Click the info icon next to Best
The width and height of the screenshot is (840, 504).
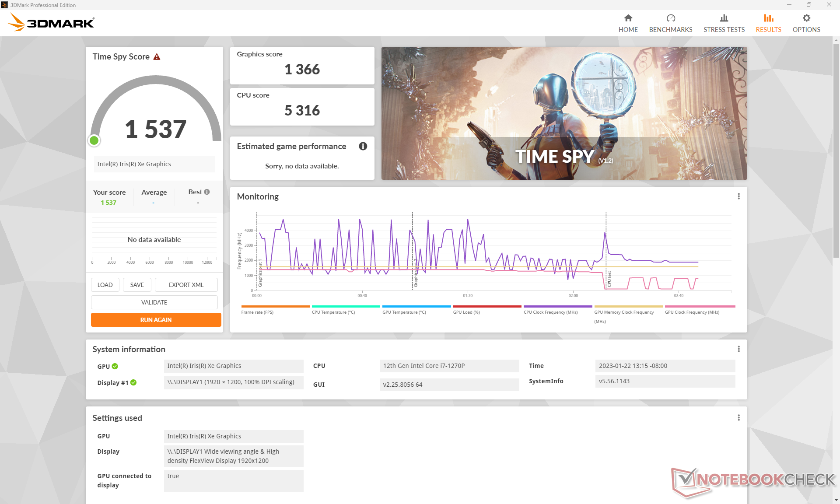207,192
